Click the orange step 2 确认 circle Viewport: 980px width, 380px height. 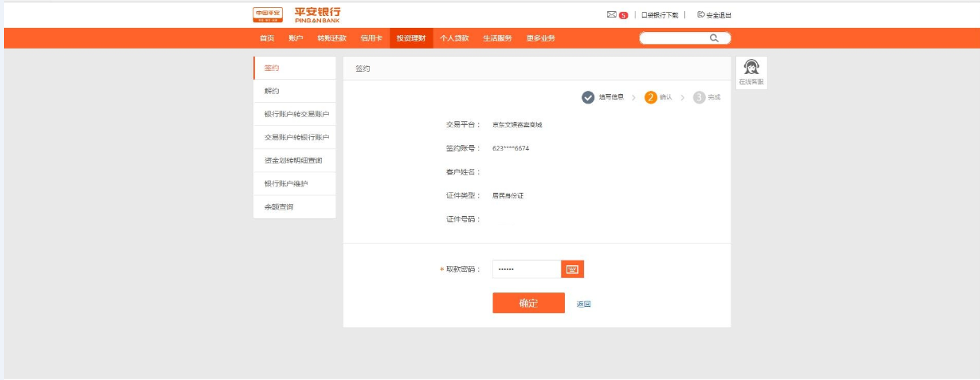pyautogui.click(x=651, y=97)
